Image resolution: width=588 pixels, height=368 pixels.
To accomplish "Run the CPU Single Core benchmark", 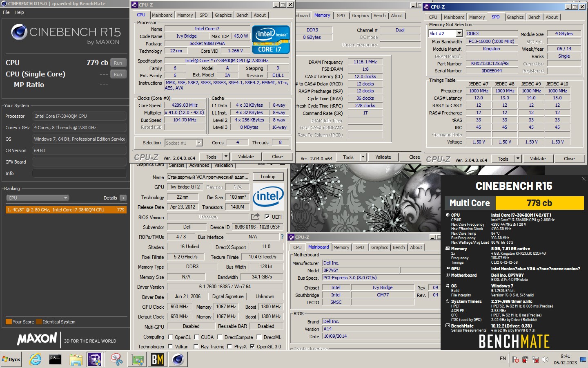I will point(118,74).
